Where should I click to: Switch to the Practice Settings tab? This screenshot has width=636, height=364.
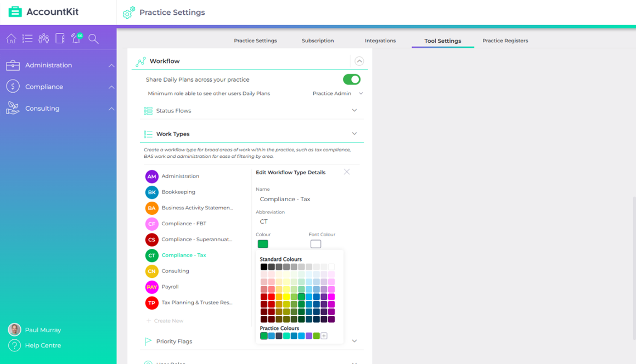point(255,41)
